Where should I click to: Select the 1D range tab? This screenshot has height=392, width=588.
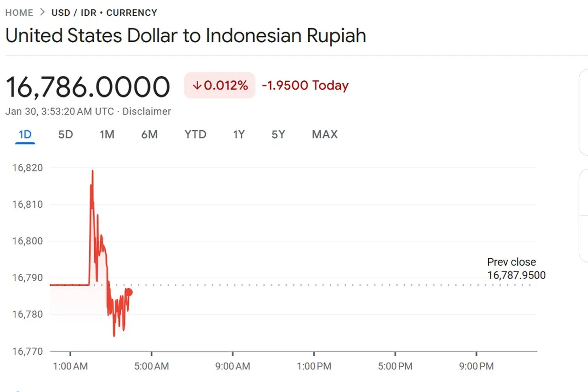pyautogui.click(x=25, y=135)
